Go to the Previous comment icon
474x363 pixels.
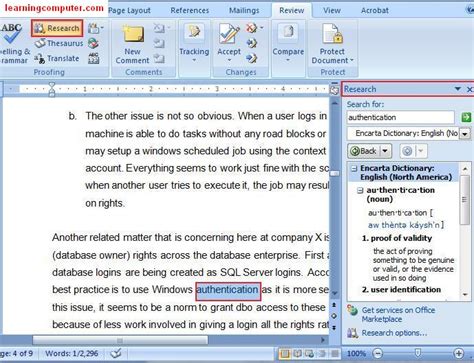click(159, 43)
